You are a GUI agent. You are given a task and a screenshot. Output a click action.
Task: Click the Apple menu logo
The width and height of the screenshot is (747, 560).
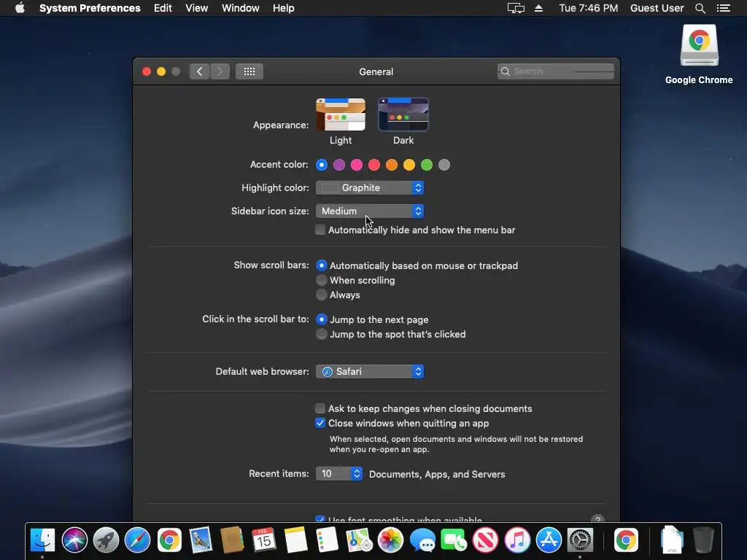20,8
